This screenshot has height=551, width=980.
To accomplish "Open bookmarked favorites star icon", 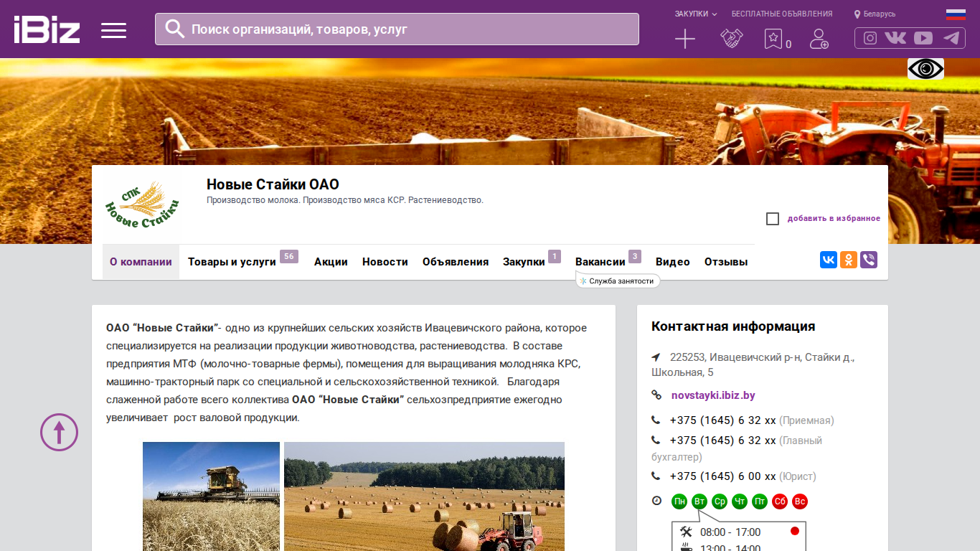I will point(773,39).
